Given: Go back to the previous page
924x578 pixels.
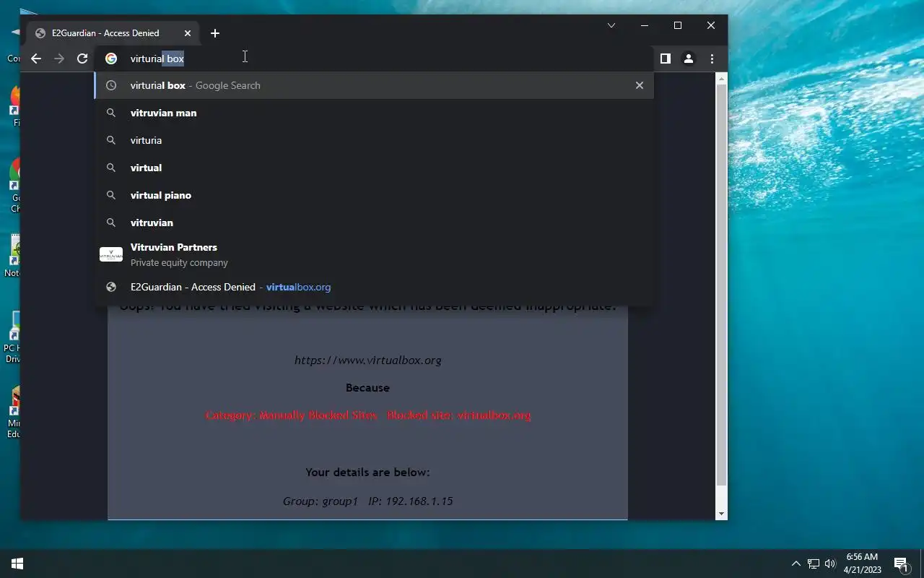Looking at the screenshot, I should click(36, 59).
